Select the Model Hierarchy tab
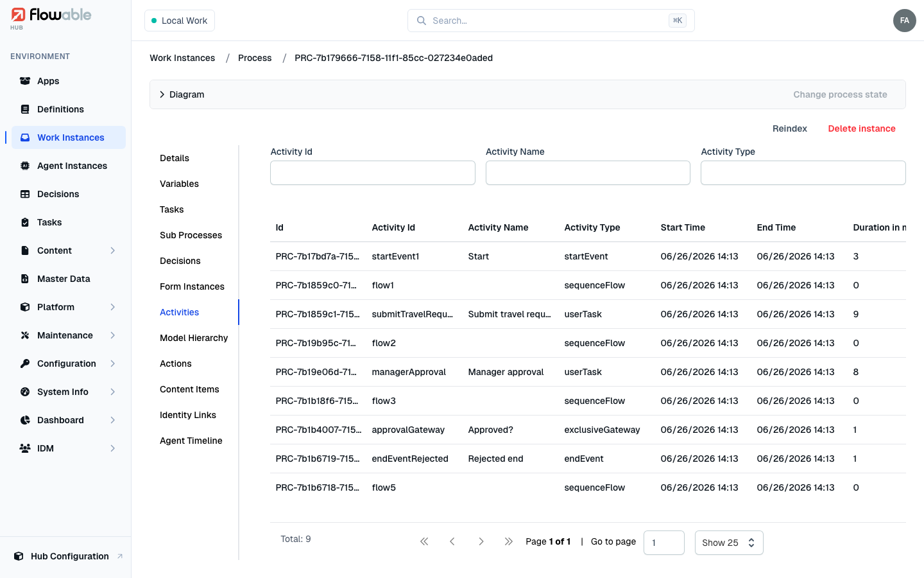 194,338
